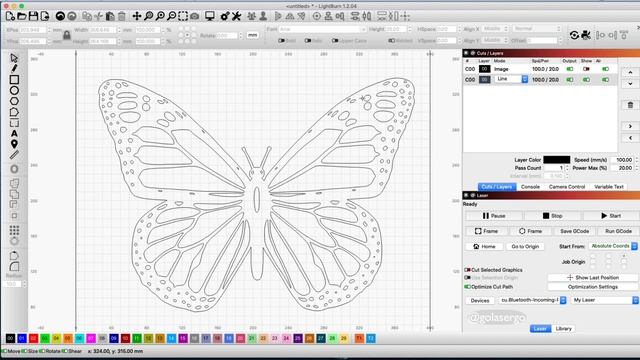Switch to the Cuts / Layers tab
The width and height of the screenshot is (640, 360).
(x=497, y=187)
